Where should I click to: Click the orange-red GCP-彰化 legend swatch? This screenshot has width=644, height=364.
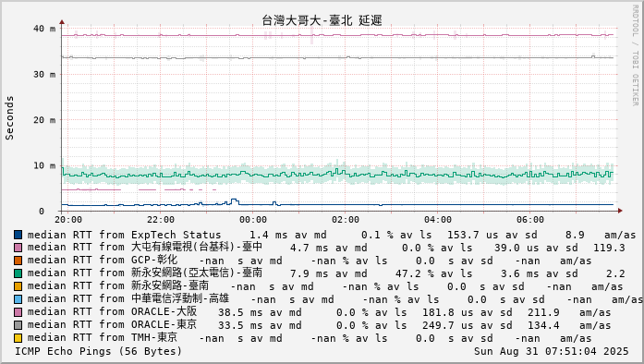coord(18,261)
